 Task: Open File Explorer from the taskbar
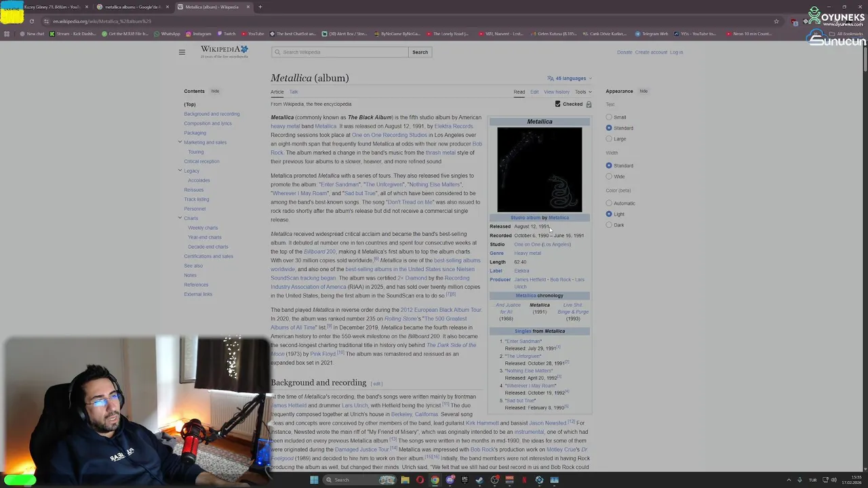click(x=405, y=480)
